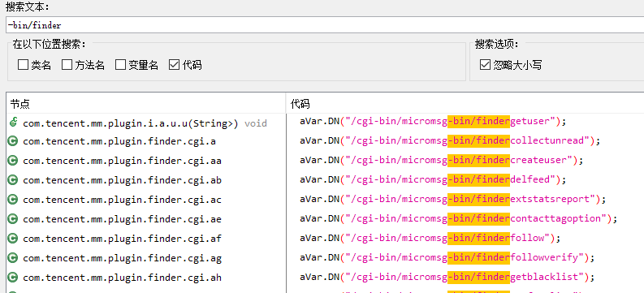Screen dimensions: 644x293
Task: Click the class icon for finder.cgi.ah
Action: [x=13, y=278]
